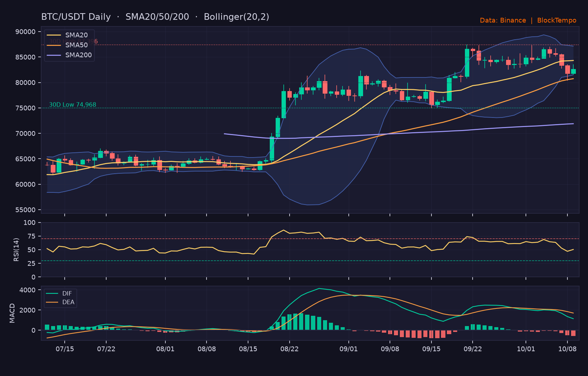Screen dimensions: 588x376
Task: Click the MACD axis title
Action: coord(12,313)
